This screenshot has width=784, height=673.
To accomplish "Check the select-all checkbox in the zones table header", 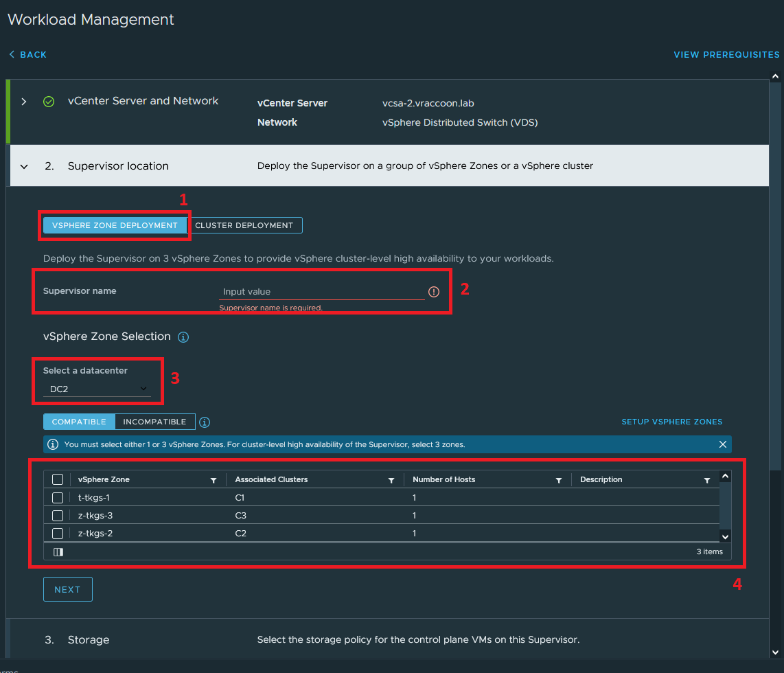I will 58,479.
